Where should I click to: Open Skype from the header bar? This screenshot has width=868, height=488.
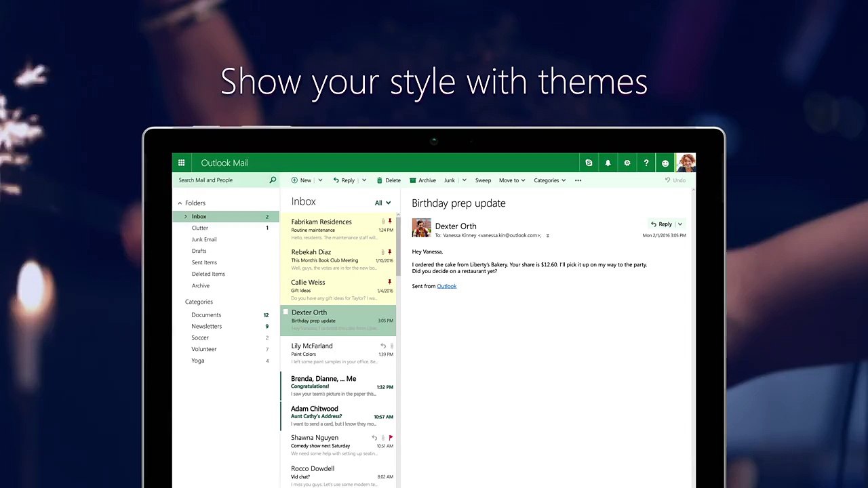click(589, 163)
